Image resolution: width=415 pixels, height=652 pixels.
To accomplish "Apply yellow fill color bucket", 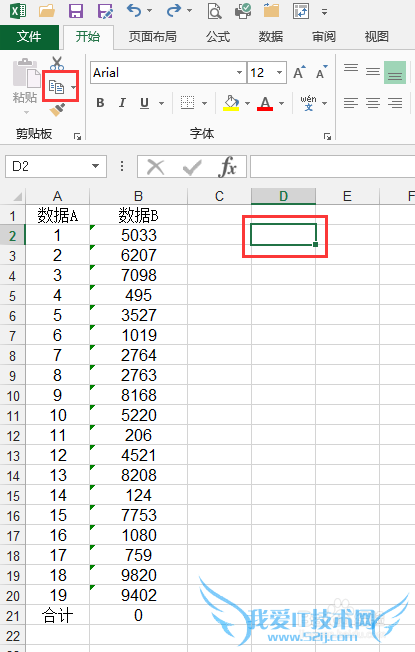I will [x=232, y=103].
